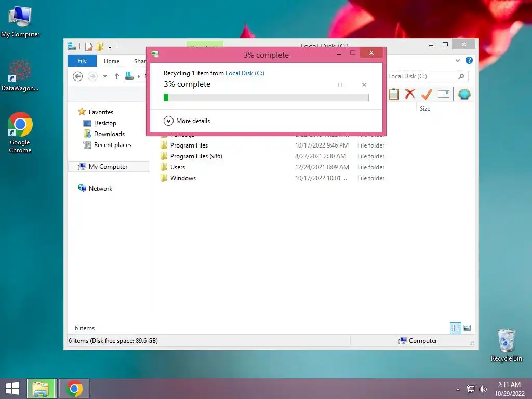Pause the recycling operation
The height and width of the screenshot is (399, 532).
[340, 85]
